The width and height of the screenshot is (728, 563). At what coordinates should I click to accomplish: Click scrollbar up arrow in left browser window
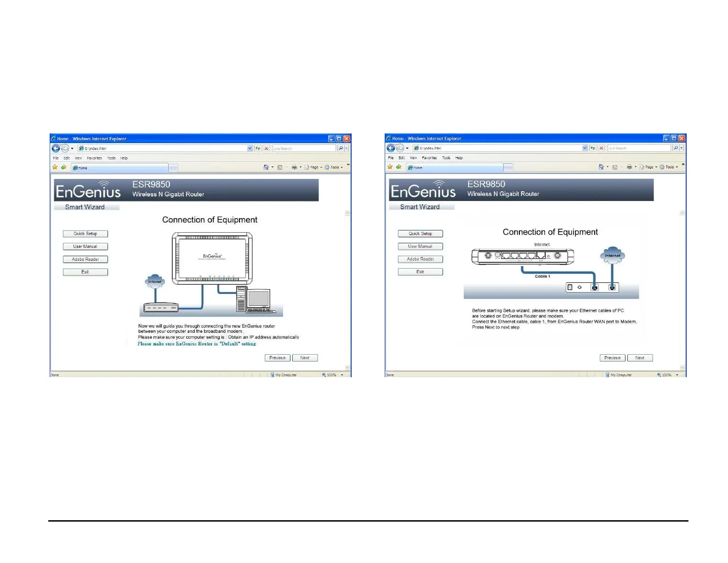point(347,213)
